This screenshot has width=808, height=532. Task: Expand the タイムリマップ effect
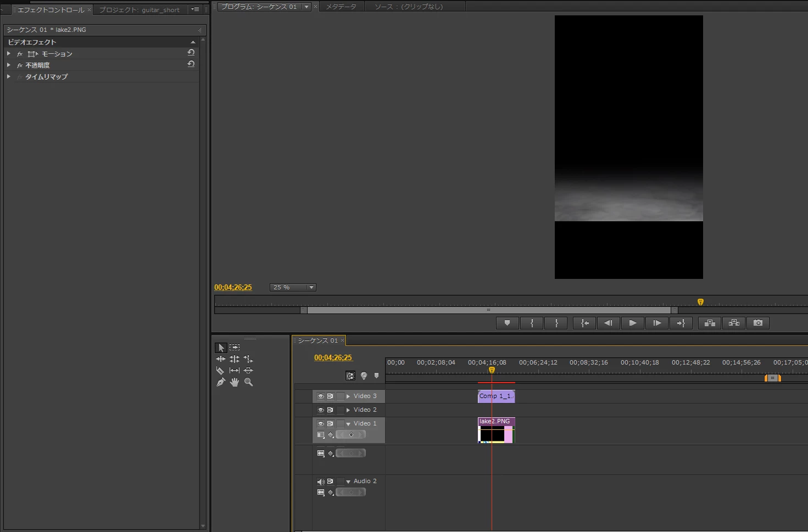[8, 76]
